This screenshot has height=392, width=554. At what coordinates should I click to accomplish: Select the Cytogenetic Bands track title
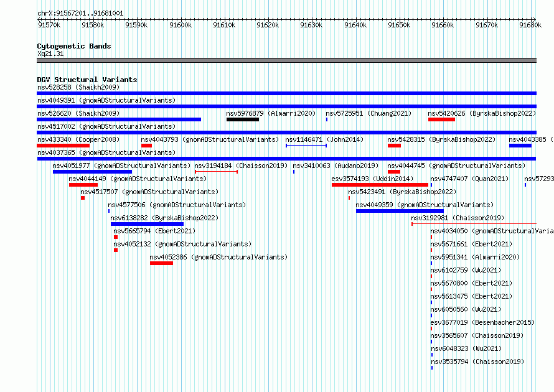[x=74, y=46]
